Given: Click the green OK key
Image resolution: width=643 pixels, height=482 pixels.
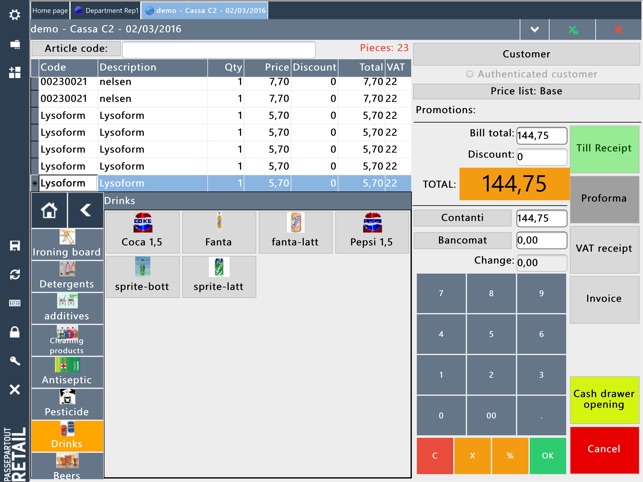Looking at the screenshot, I should pyautogui.click(x=547, y=456).
